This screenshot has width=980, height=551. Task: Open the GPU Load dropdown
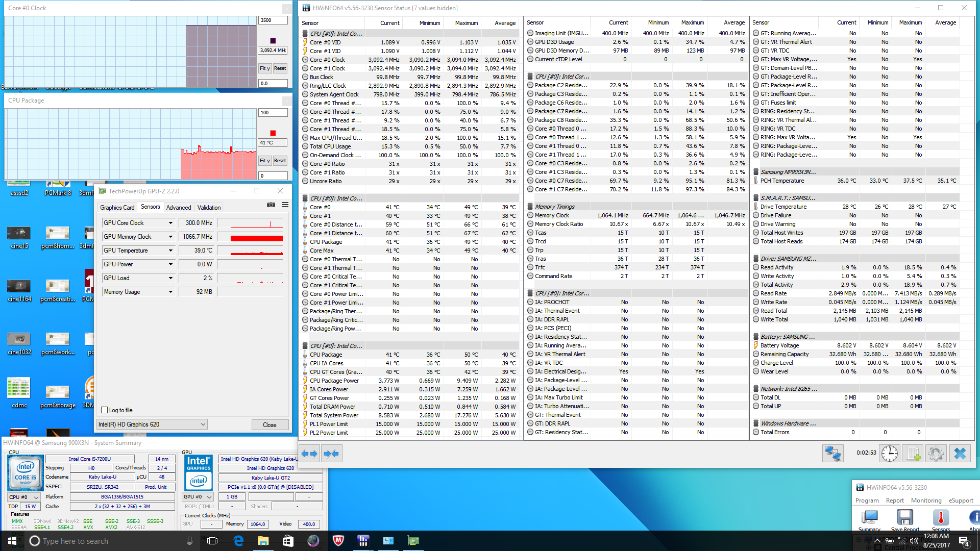pyautogui.click(x=170, y=278)
